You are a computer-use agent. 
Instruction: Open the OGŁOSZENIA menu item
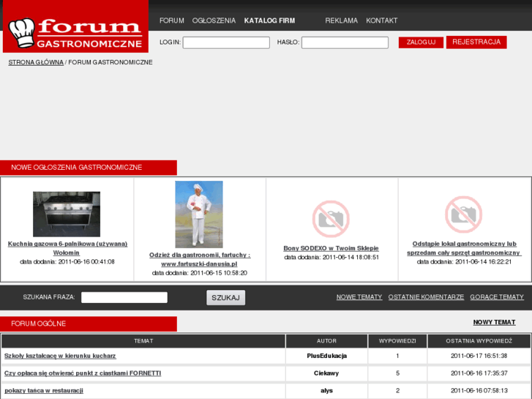[x=214, y=20]
